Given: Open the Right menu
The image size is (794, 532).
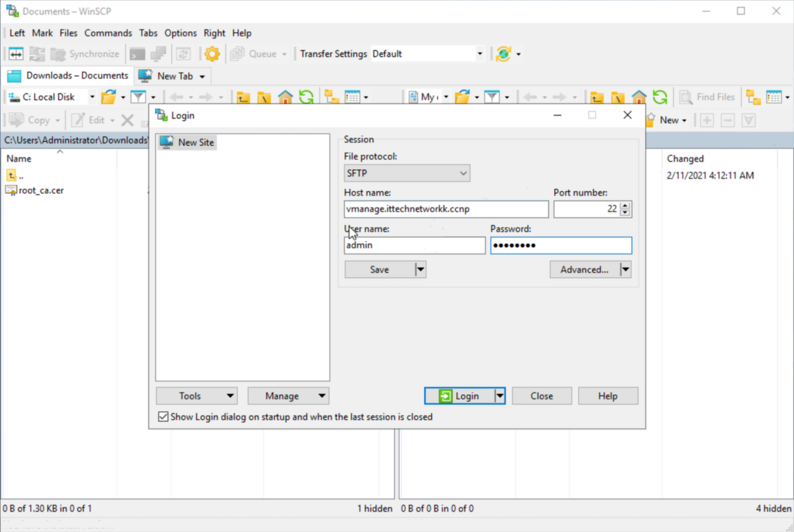Looking at the screenshot, I should pyautogui.click(x=214, y=33).
